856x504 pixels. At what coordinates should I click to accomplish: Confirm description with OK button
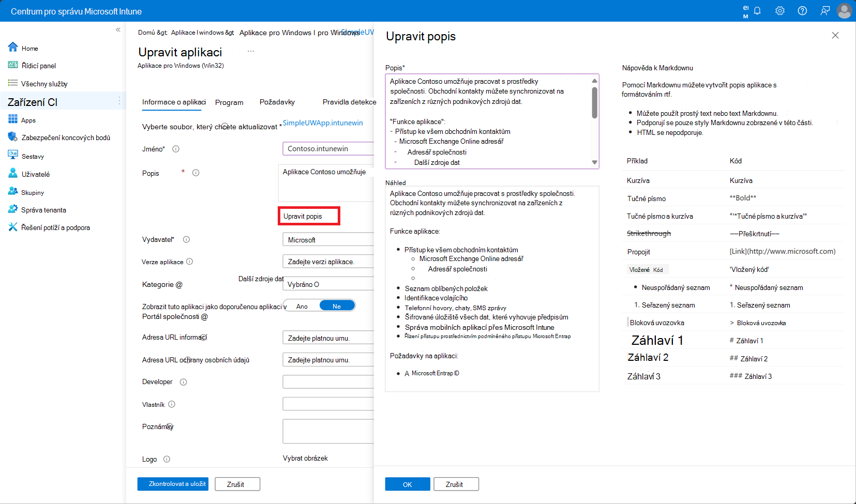[x=408, y=484]
